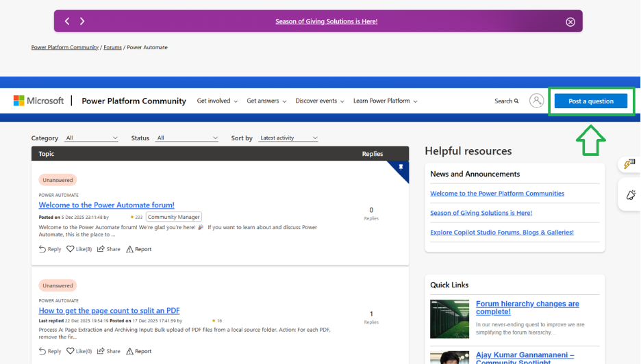Open Welcome to the Power Platform Communities link
Screen dimensions: 641x364
(x=497, y=193)
